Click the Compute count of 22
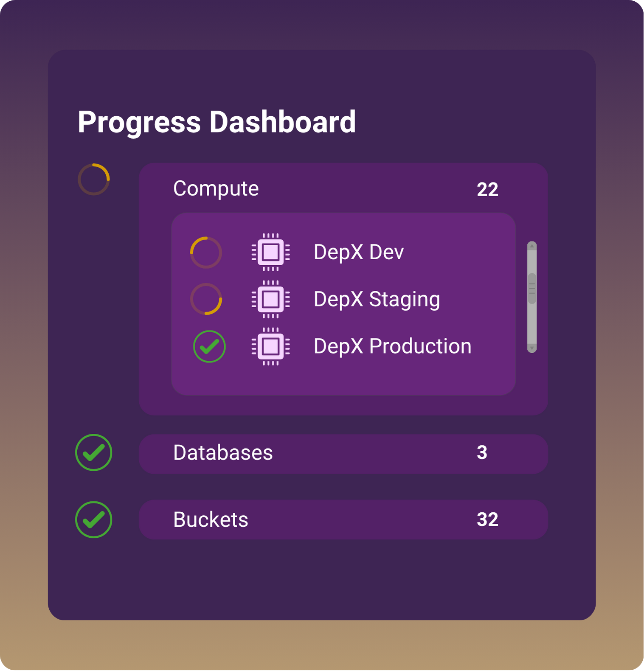Screen dimensions: 644x671 (x=487, y=189)
